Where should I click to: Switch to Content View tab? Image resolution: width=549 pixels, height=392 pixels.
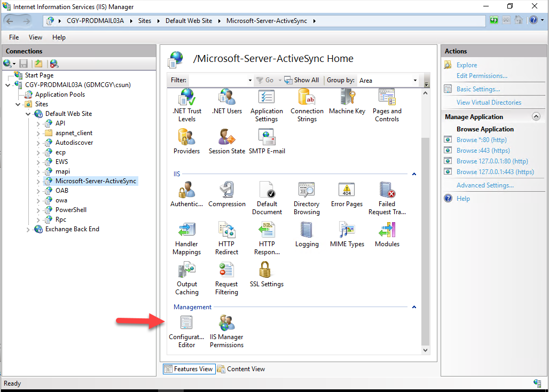point(241,369)
